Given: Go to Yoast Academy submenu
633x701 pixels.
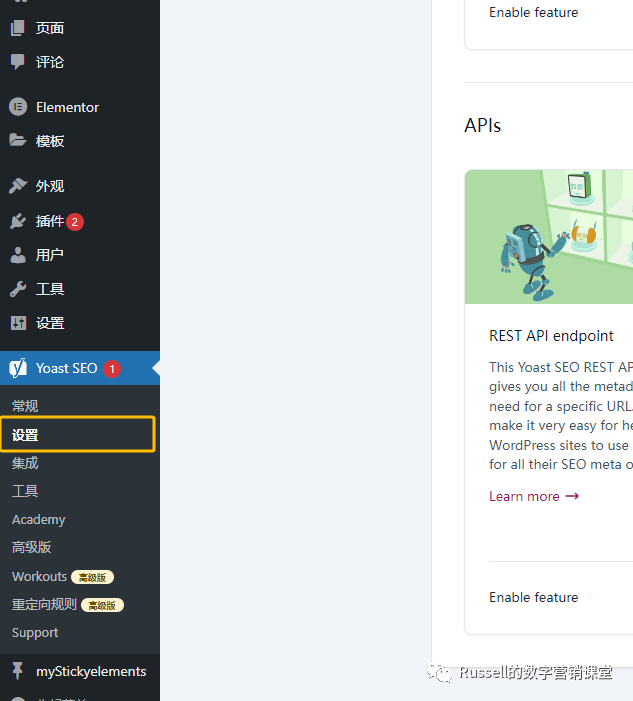Looking at the screenshot, I should click(38, 519).
